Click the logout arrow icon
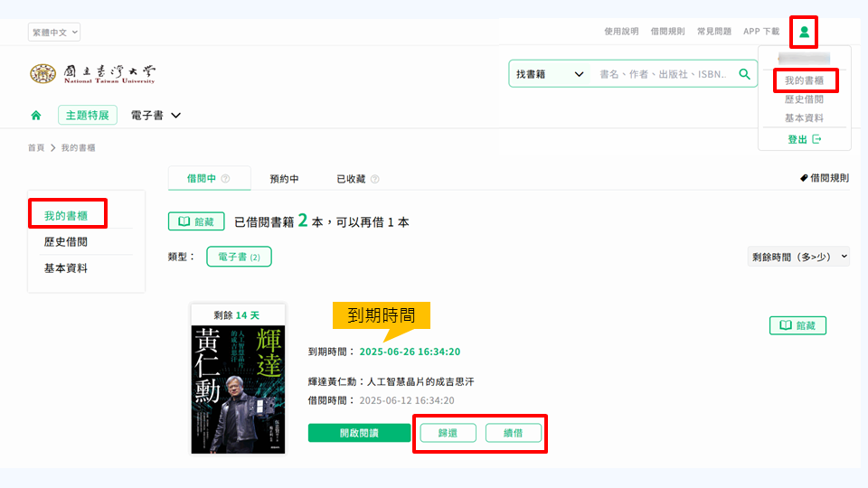Screen dimensions: 868x488 pos(816,139)
